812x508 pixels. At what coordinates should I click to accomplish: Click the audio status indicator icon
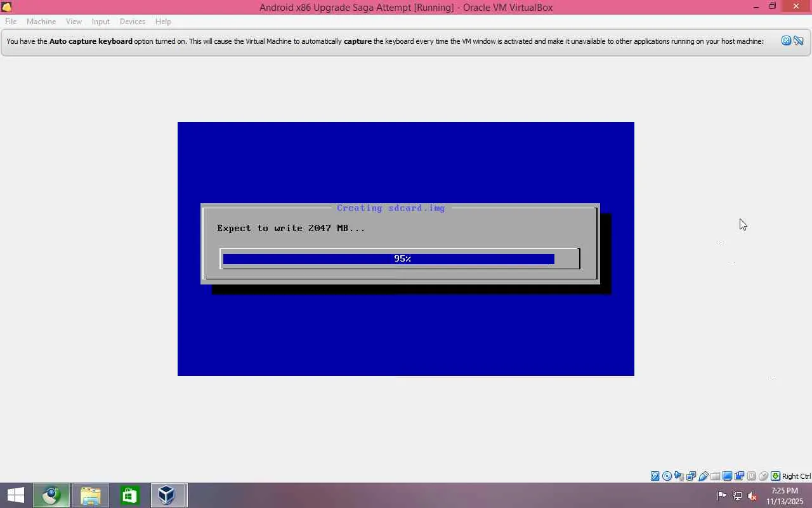click(679, 476)
